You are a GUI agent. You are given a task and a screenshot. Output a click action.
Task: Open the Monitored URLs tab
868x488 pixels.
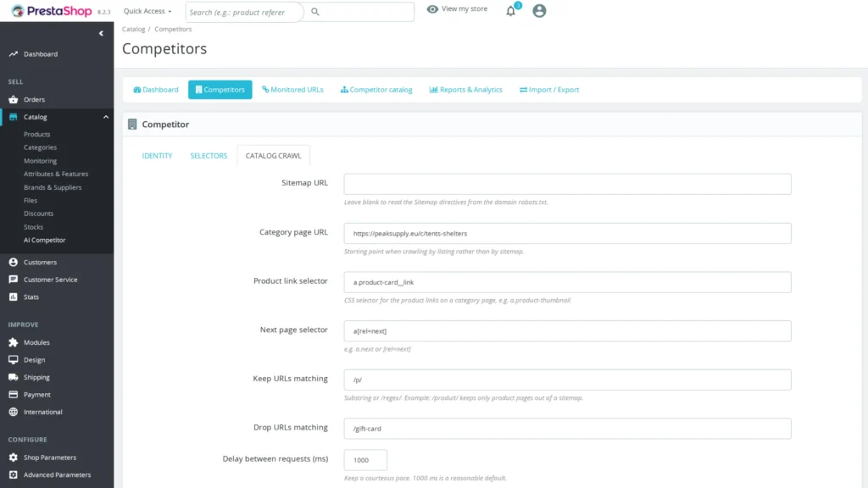(x=292, y=90)
